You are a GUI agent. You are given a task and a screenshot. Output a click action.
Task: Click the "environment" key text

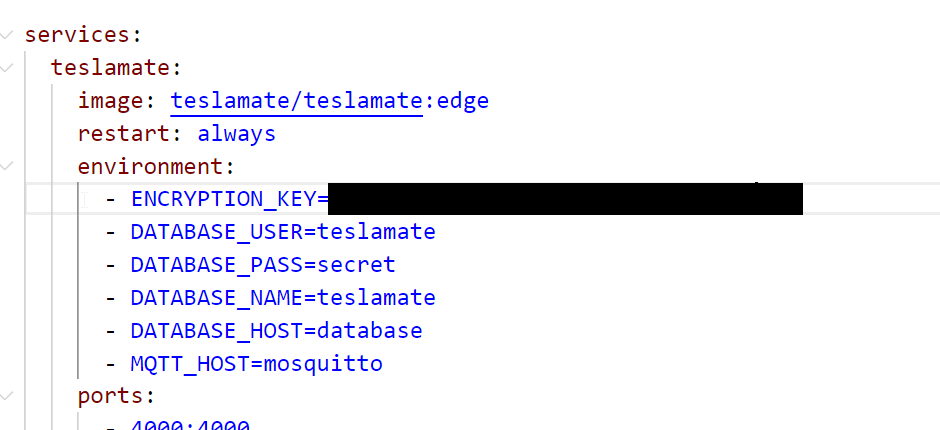(x=153, y=166)
